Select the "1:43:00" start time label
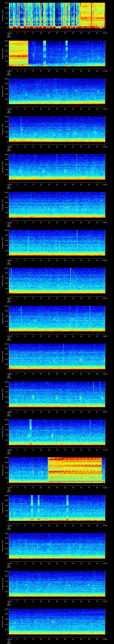The width and height of the screenshot is (114, 644). (9, 564)
